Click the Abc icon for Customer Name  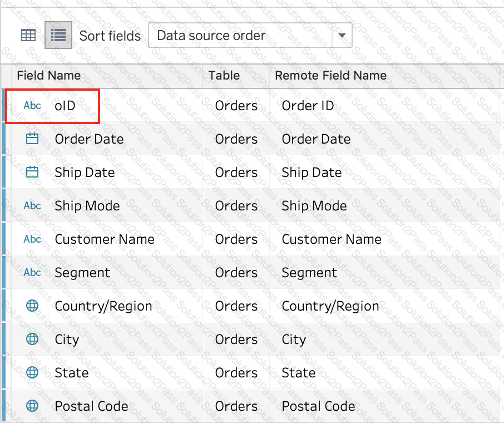[32, 239]
